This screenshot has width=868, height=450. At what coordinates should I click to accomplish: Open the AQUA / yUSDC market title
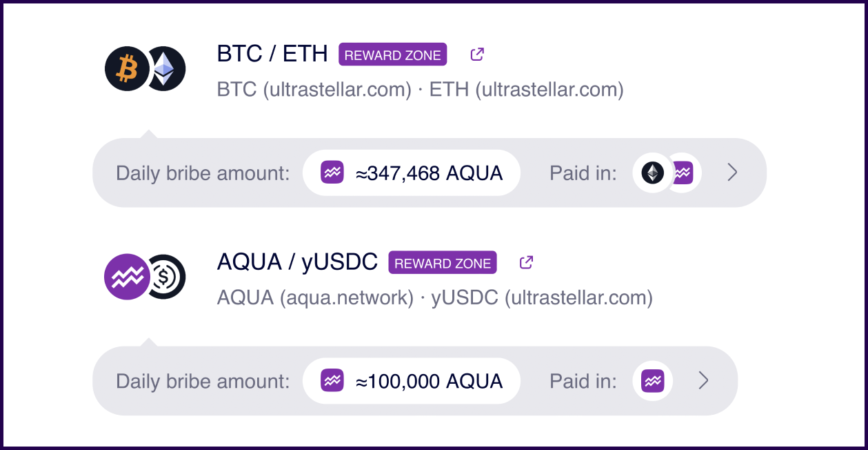click(x=297, y=262)
